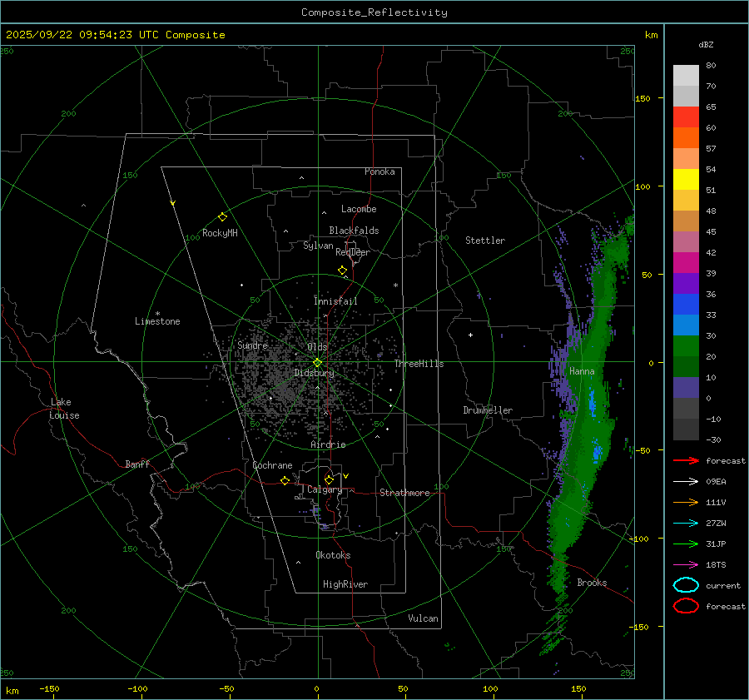The width and height of the screenshot is (749, 700).
Task: Click the UTC Composite timestamp text
Action: pyautogui.click(x=116, y=35)
